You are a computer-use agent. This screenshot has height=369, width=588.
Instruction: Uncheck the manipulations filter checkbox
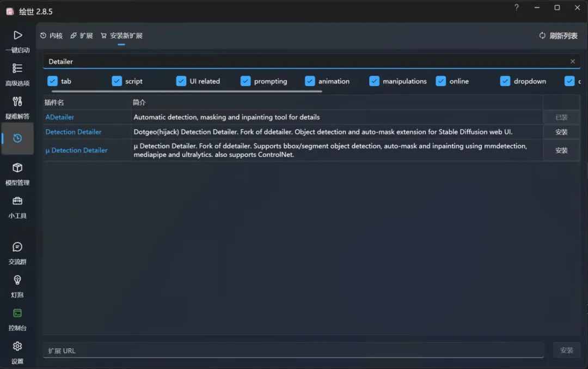374,81
